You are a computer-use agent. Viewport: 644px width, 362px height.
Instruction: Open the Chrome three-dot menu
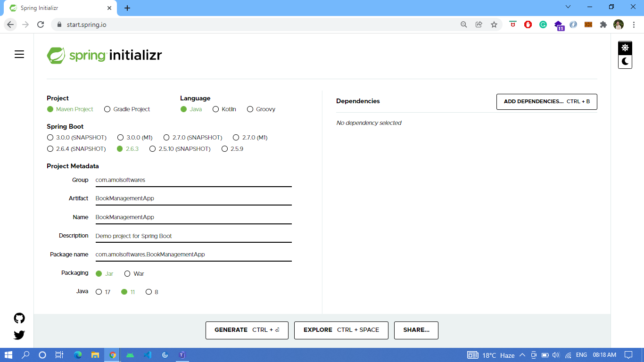click(x=634, y=25)
